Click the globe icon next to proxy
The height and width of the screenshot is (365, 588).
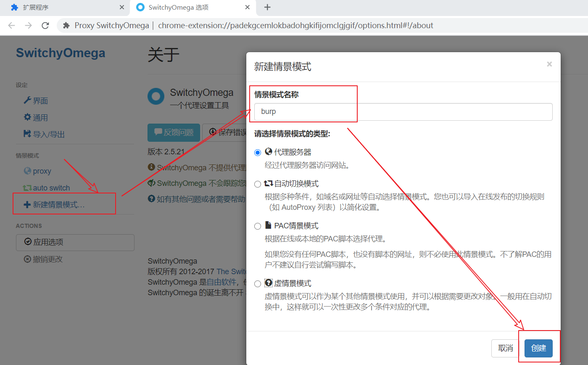(x=27, y=171)
